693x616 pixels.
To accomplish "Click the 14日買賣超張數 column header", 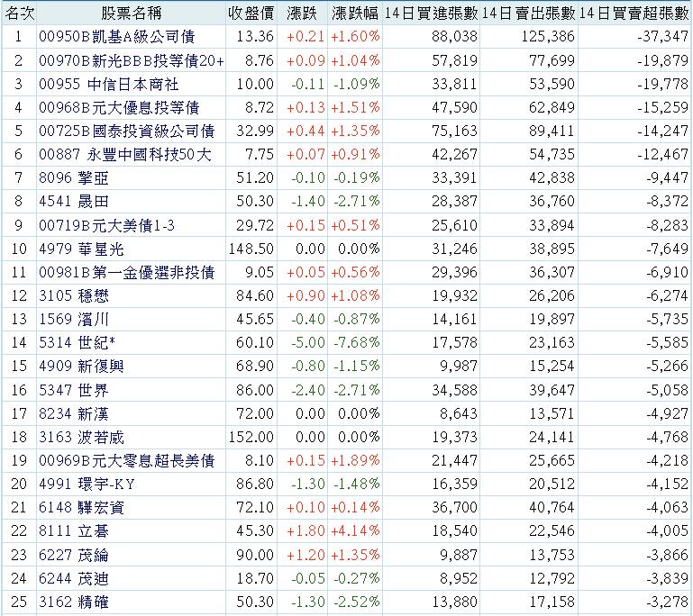I will [x=634, y=14].
